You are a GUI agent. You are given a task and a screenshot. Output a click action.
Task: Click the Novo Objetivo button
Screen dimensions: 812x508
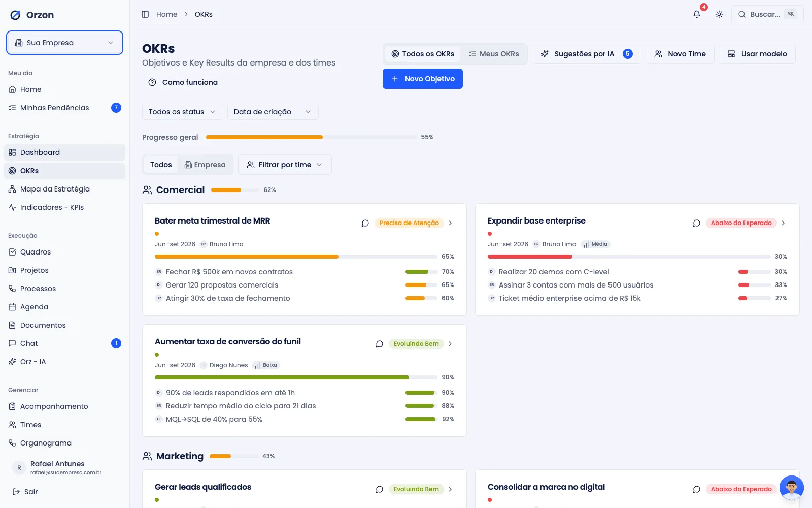[x=423, y=79]
